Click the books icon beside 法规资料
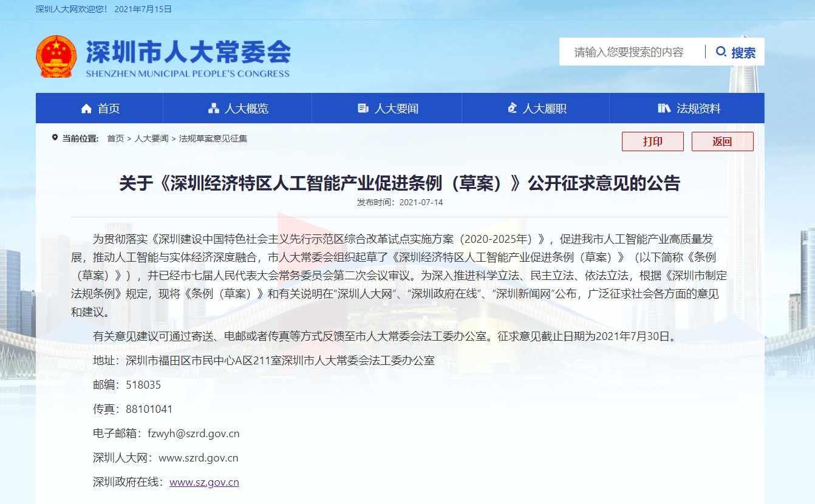 click(664, 109)
